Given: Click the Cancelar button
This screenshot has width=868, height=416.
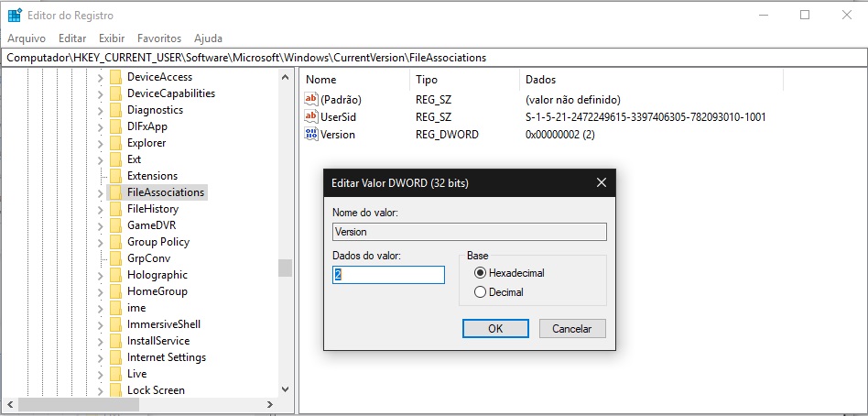Looking at the screenshot, I should tap(572, 328).
